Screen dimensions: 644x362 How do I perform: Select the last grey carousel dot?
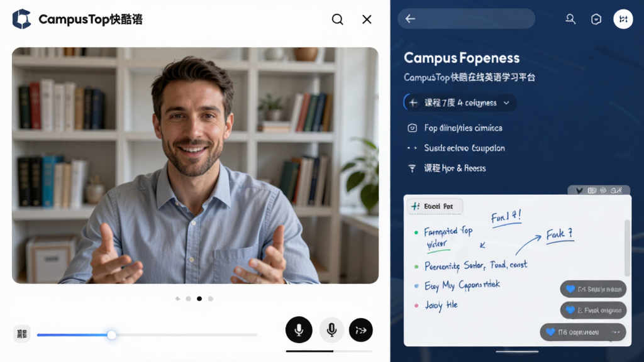point(210,299)
